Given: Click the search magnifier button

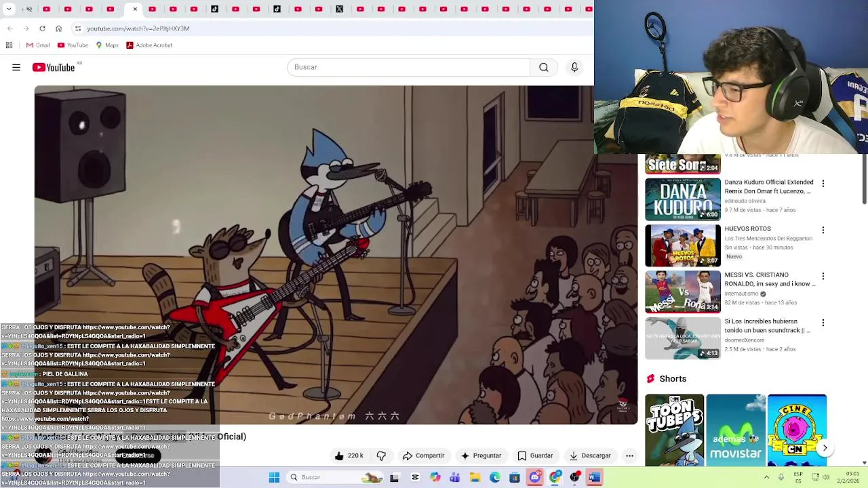Looking at the screenshot, I should coord(544,67).
